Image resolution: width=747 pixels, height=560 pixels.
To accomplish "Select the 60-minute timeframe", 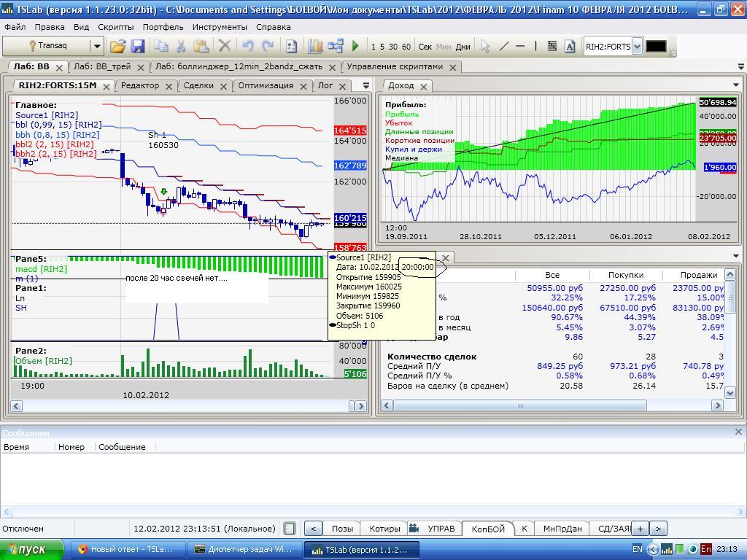I will click(406, 47).
